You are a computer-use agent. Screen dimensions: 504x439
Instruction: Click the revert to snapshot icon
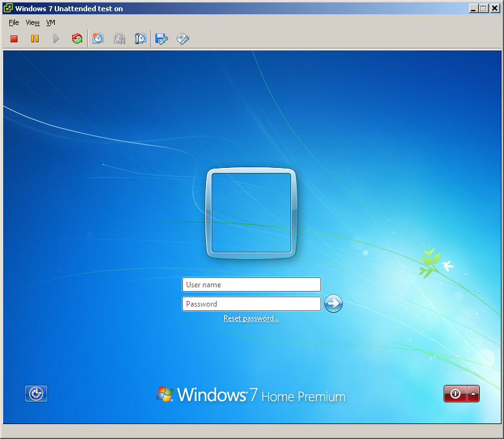click(x=119, y=39)
